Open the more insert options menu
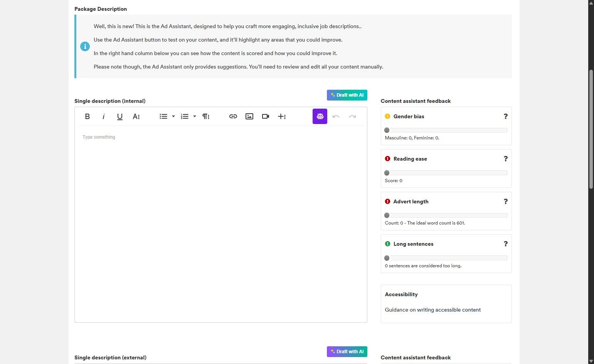Image resolution: width=594 pixels, height=364 pixels. click(282, 116)
